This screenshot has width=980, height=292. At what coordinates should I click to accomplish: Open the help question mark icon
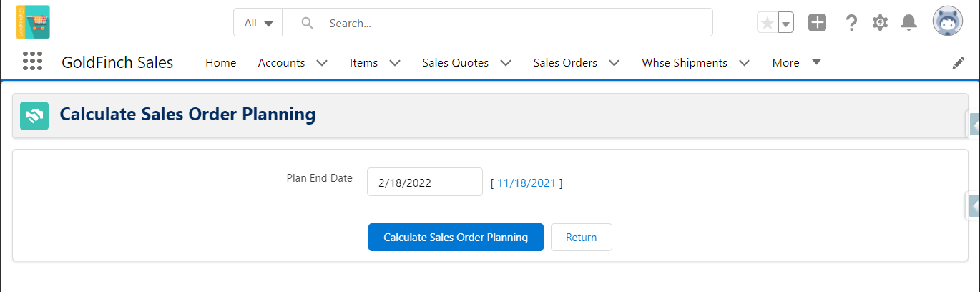click(x=851, y=23)
